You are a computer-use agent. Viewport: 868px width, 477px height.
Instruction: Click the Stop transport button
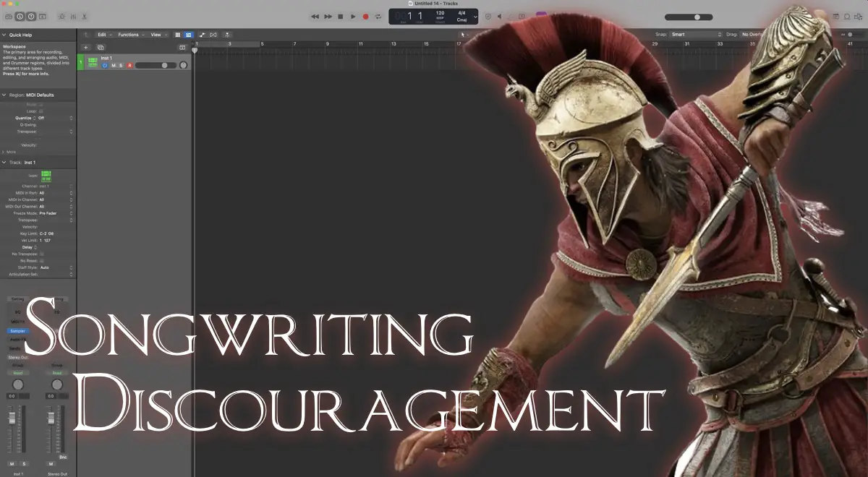341,16
